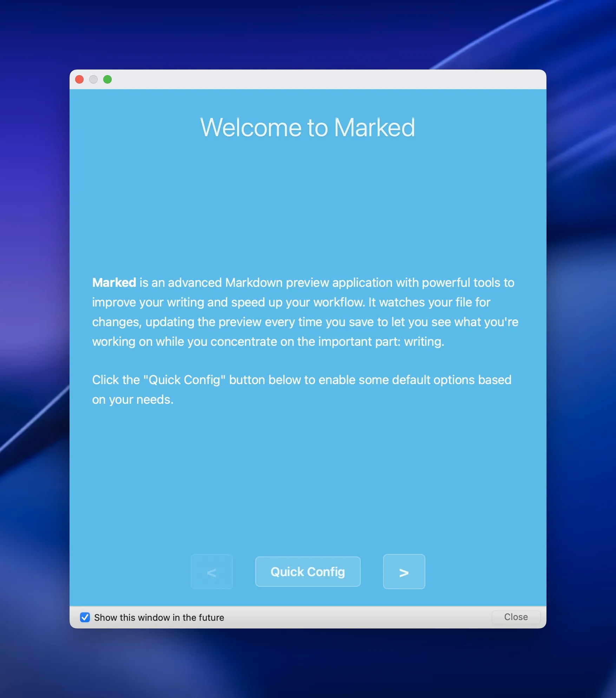
Task: Uncheck Show this window in the future
Action: 85,617
